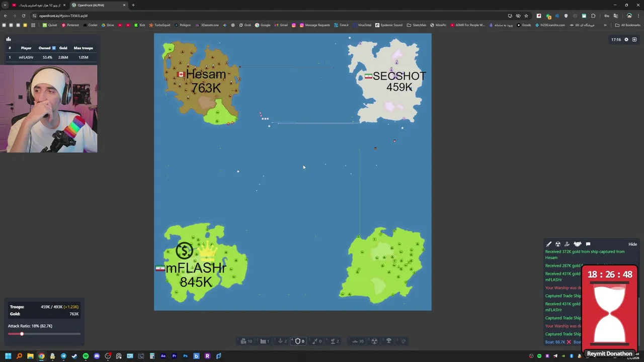Image resolution: width=644 pixels, height=362 pixels.
Task: Bookmark this page with the star icon
Action: pyautogui.click(x=526, y=16)
